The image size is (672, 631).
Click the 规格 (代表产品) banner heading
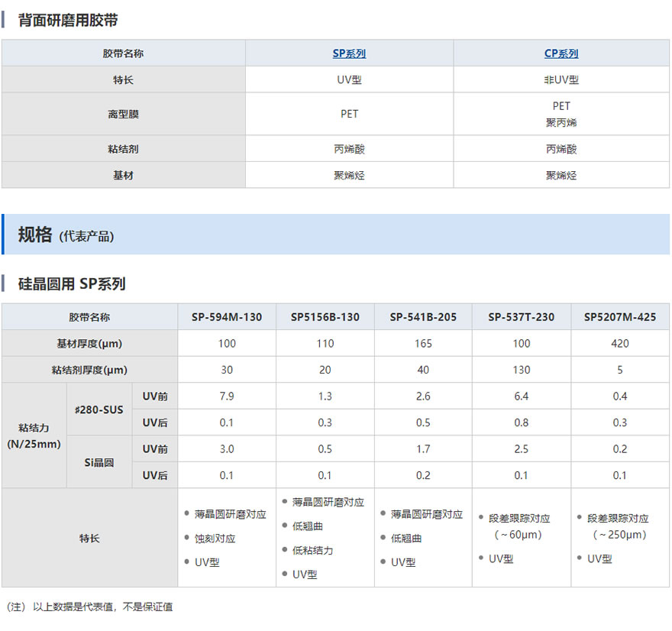[x=66, y=235]
